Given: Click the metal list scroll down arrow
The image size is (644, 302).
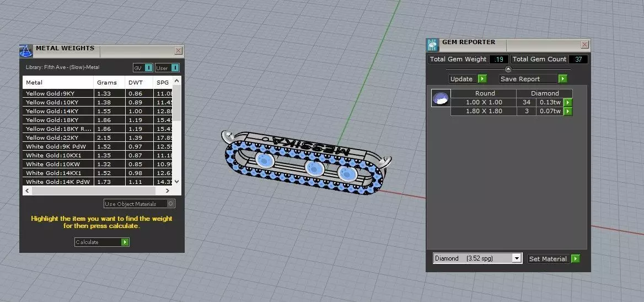Looking at the screenshot, I should [176, 181].
